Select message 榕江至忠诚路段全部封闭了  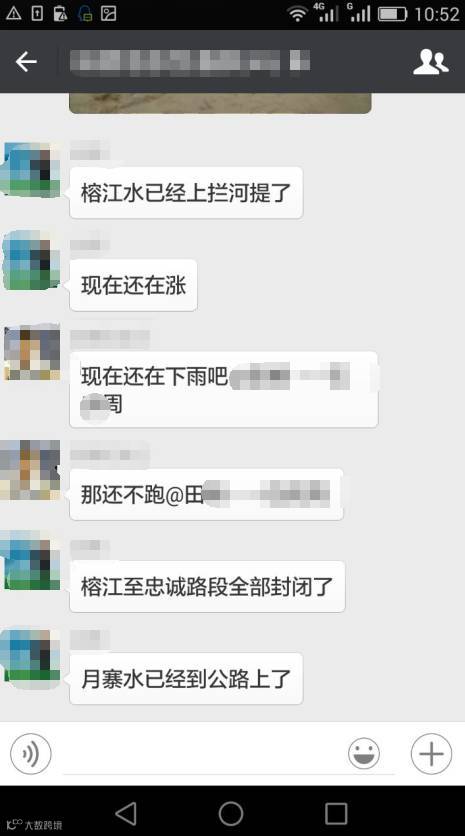point(207,586)
